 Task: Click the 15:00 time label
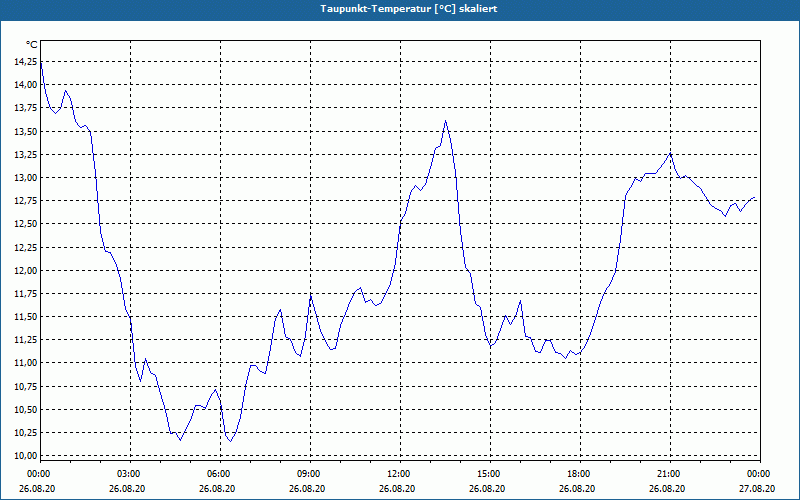pyautogui.click(x=490, y=474)
